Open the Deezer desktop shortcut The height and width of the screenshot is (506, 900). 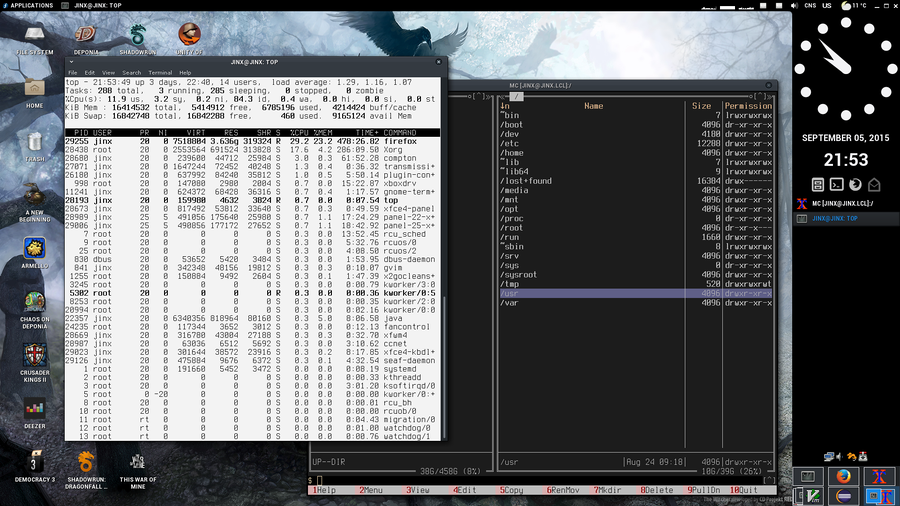coord(34,414)
